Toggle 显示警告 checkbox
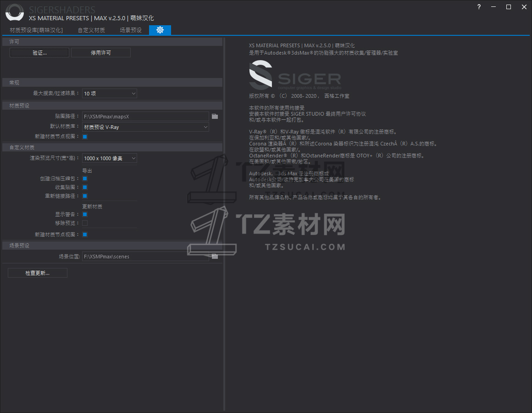This screenshot has width=532, height=413. (x=85, y=214)
